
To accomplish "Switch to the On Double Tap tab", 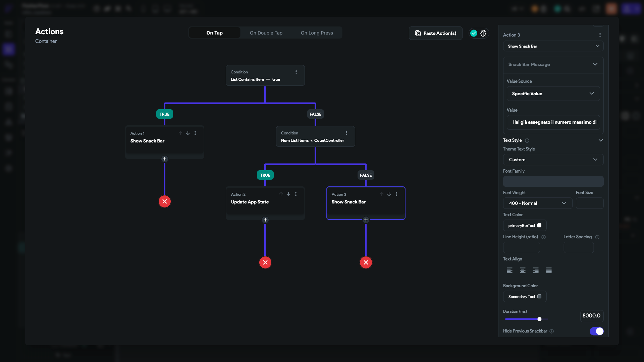I will (x=266, y=33).
